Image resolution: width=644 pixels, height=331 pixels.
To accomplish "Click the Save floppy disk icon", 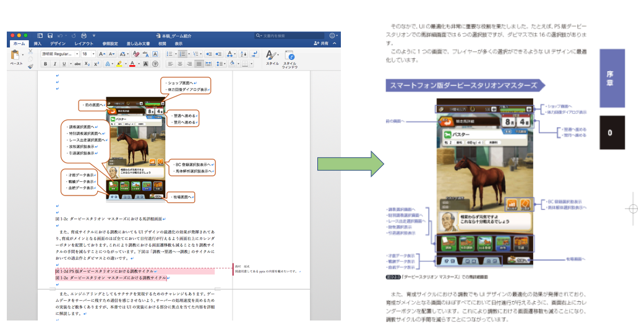I will point(51,36).
